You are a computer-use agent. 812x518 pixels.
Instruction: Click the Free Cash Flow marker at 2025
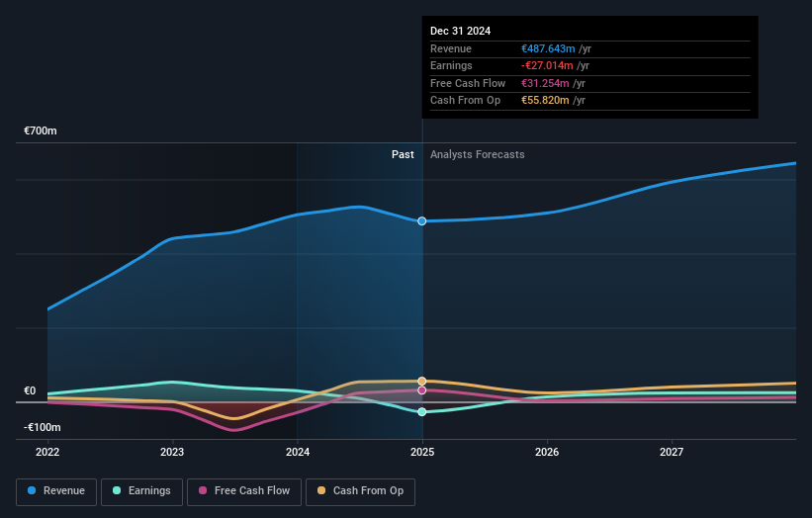pos(422,390)
